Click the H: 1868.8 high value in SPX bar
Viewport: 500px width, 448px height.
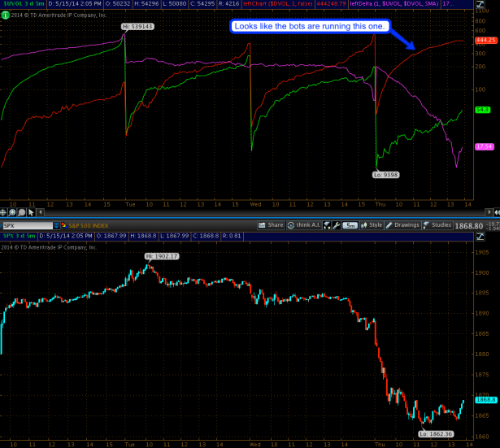coord(143,236)
